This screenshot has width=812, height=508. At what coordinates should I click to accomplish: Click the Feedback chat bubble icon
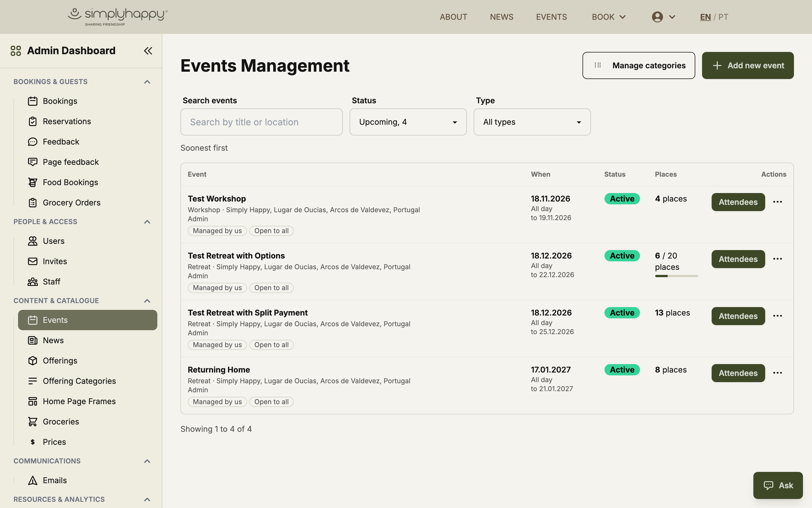point(32,142)
